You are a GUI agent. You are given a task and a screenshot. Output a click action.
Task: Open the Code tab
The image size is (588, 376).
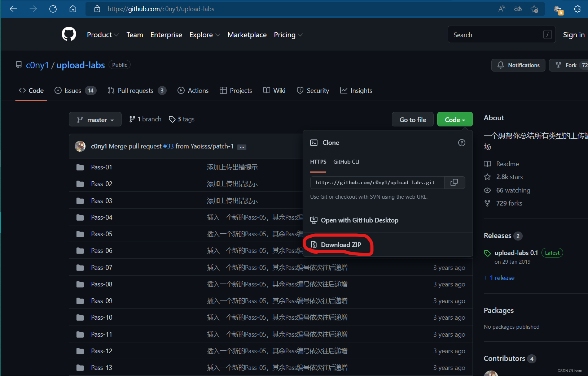point(31,91)
